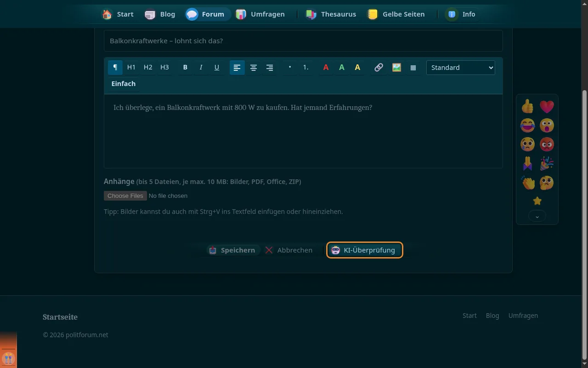588x368 pixels.
Task: Start a numbered list
Action: pyautogui.click(x=305, y=68)
